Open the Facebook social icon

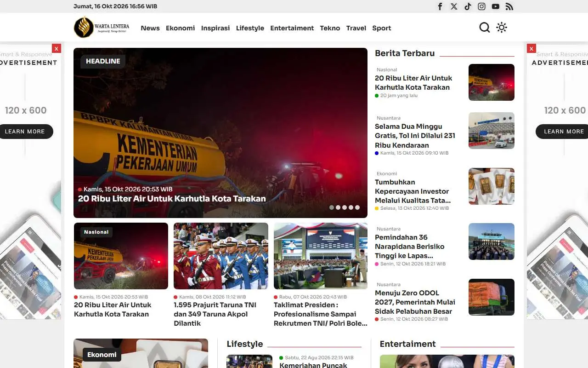point(440,6)
